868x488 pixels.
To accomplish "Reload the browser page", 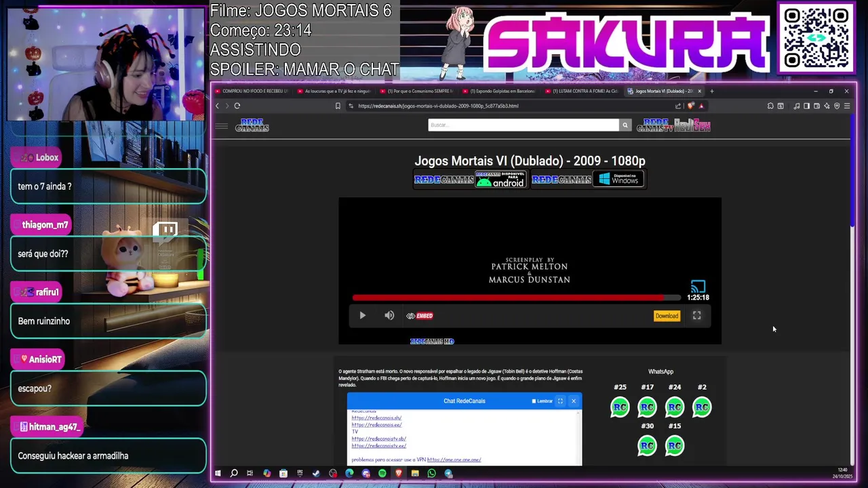I will tap(237, 106).
